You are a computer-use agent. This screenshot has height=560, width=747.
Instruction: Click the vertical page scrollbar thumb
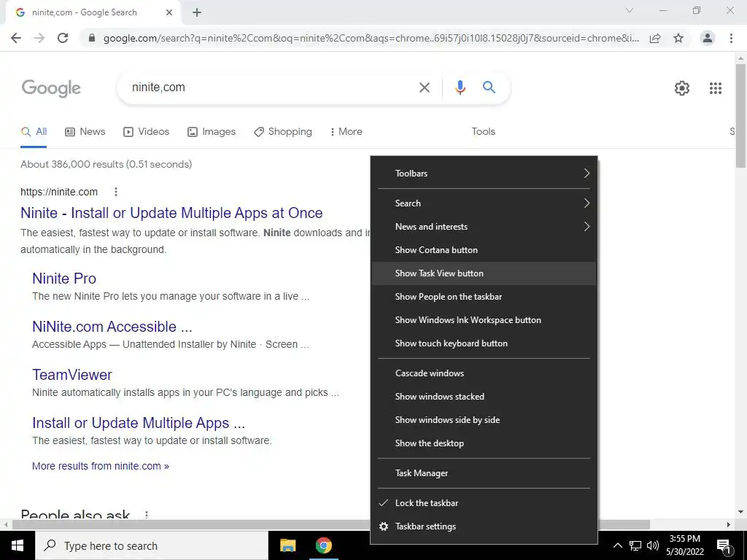741,116
